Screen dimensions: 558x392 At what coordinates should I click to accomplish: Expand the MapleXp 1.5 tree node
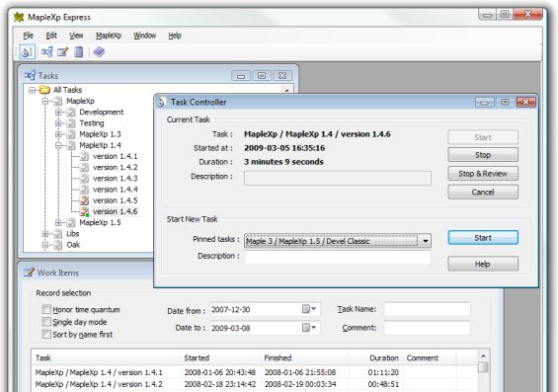point(58,223)
